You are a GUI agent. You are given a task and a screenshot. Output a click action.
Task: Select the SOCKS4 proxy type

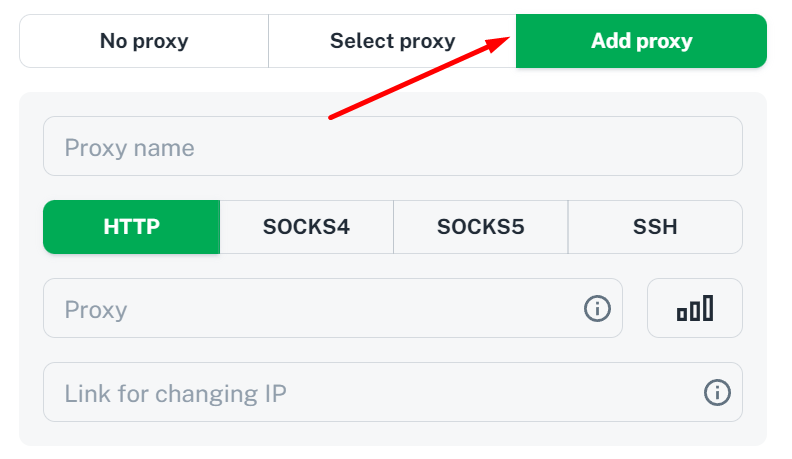coord(307,227)
